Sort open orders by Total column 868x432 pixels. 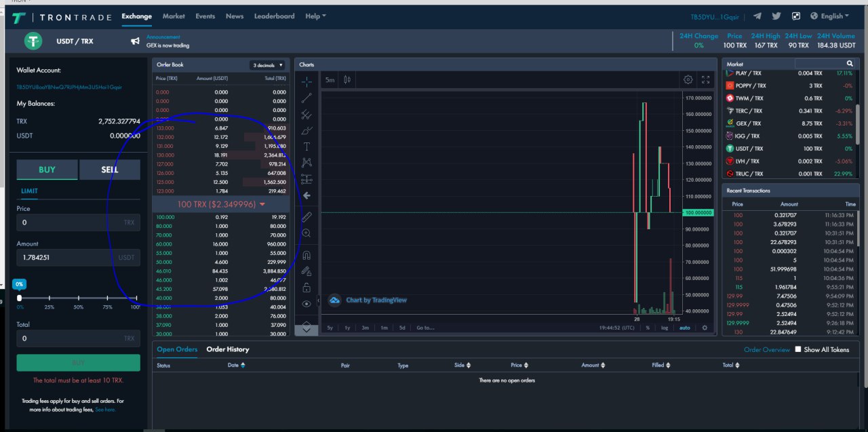pos(732,365)
